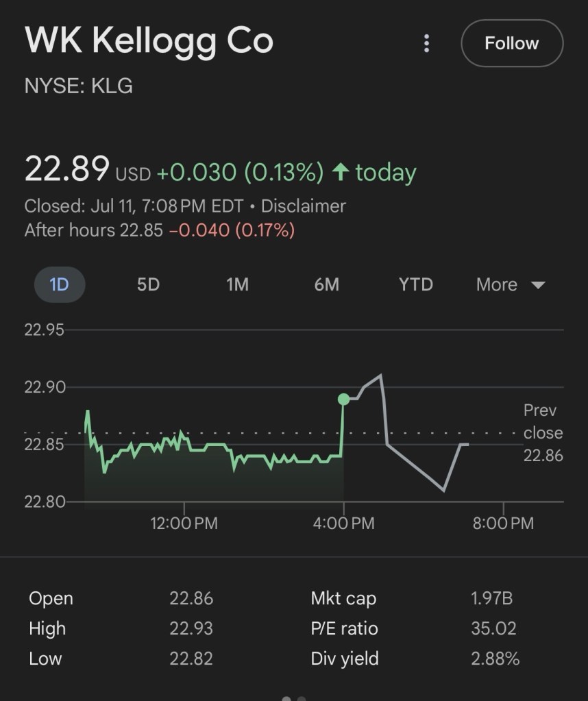View the YTD chart range
This screenshot has width=588, height=701.
416,284
